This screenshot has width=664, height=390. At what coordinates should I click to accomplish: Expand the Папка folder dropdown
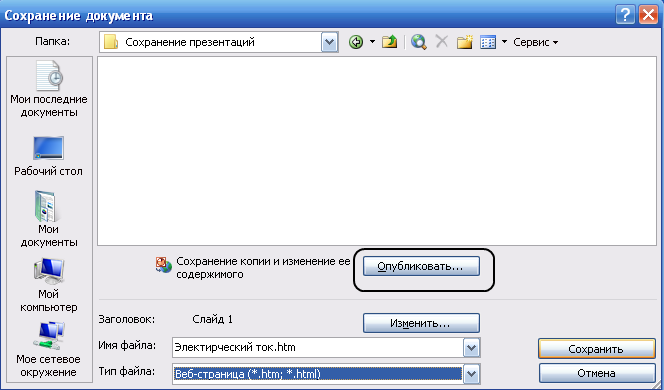click(x=329, y=42)
